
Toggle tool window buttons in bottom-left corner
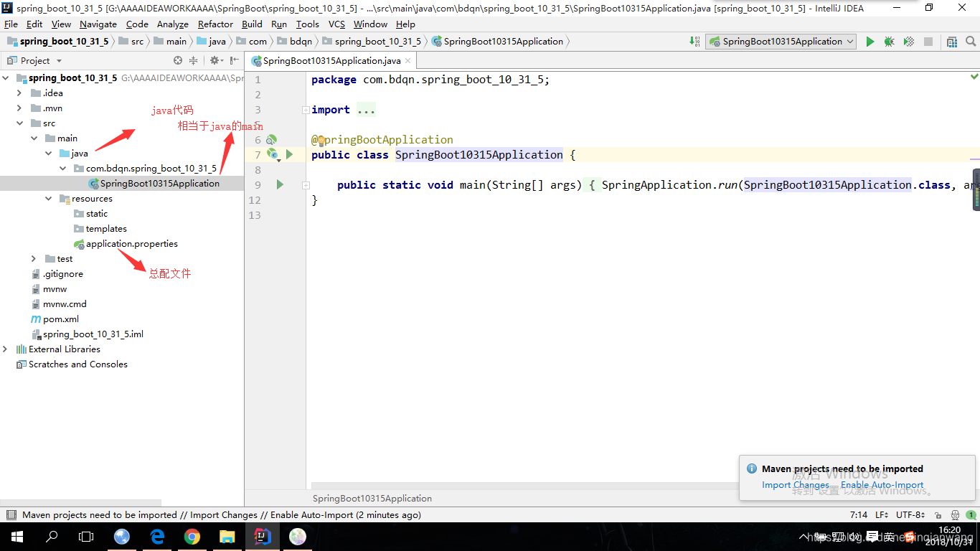[11, 515]
